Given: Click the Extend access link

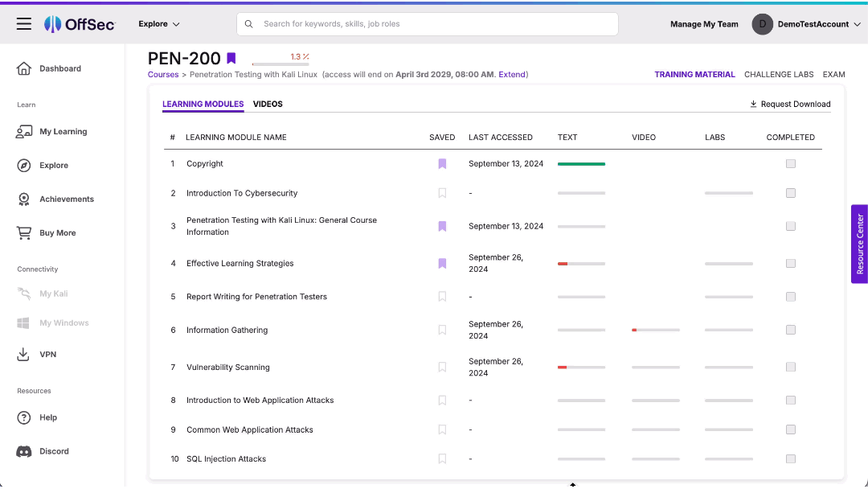Looking at the screenshot, I should (512, 74).
